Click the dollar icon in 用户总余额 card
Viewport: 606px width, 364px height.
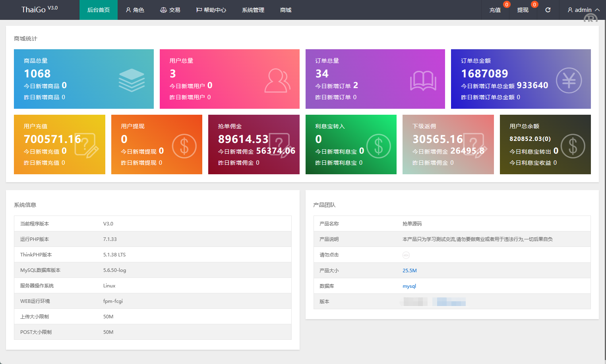573,146
